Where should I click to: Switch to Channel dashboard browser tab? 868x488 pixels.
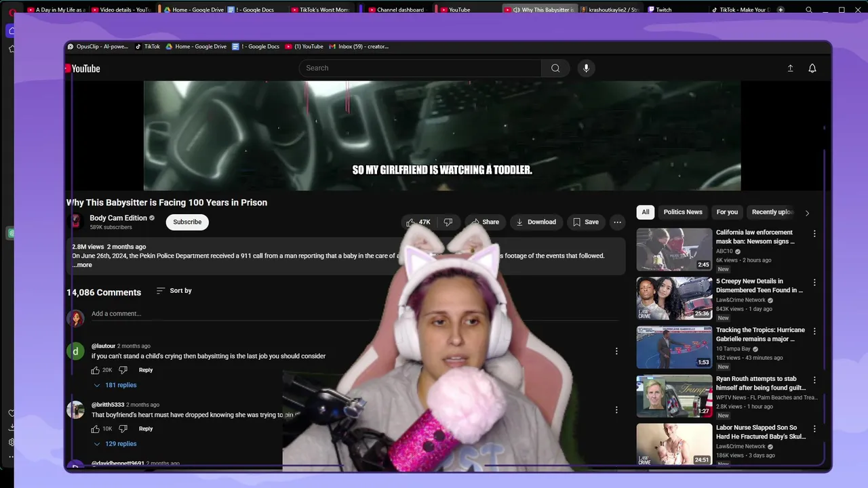coord(397,9)
